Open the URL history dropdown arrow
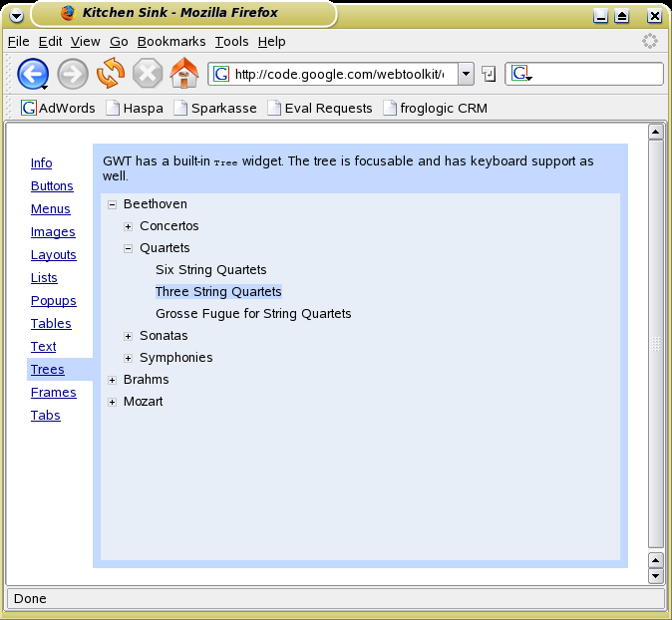672x620 pixels. coord(466,74)
